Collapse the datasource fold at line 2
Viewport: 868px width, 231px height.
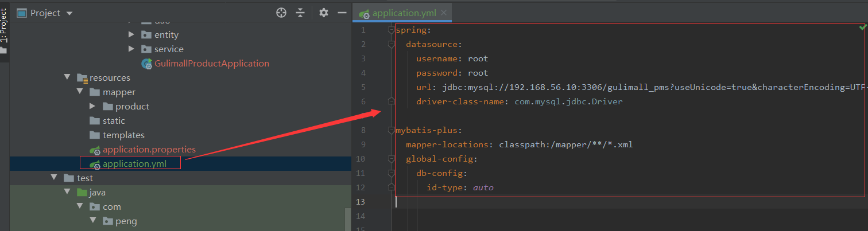click(392, 44)
